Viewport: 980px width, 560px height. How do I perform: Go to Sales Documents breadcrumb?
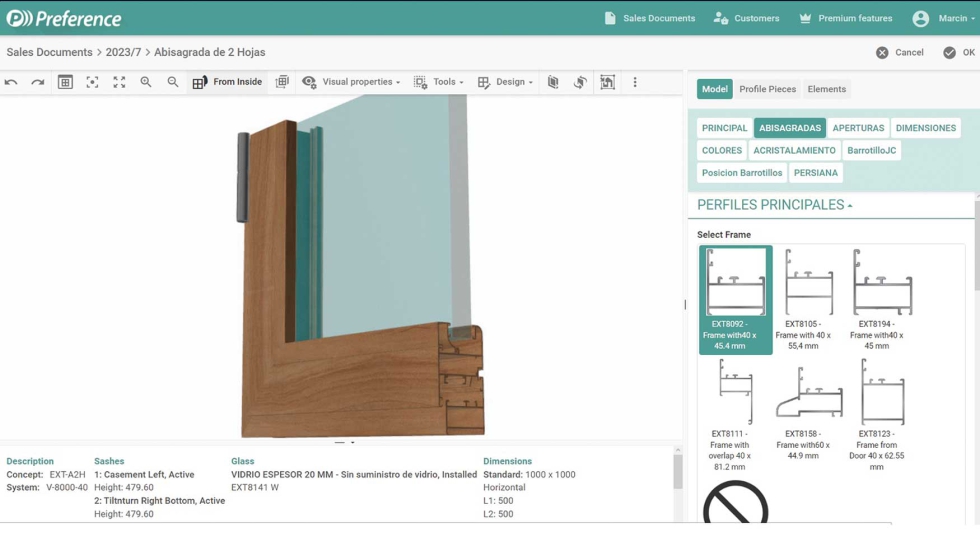pos(49,52)
